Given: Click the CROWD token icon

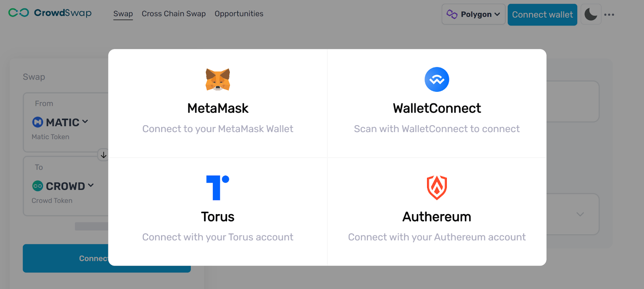Looking at the screenshot, I should pos(37,186).
